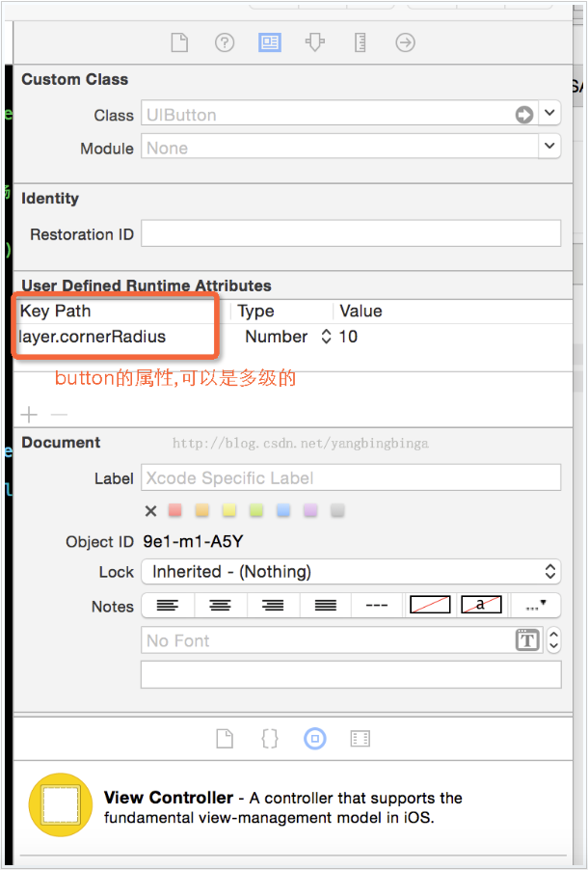Switch to the Attributes inspector
This screenshot has width=588, height=870.
pyautogui.click(x=315, y=42)
